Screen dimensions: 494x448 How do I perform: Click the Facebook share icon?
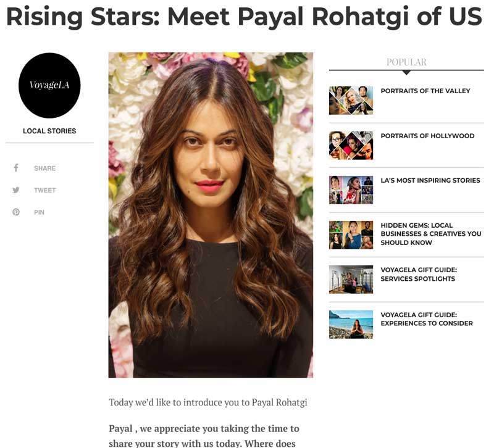coord(16,168)
